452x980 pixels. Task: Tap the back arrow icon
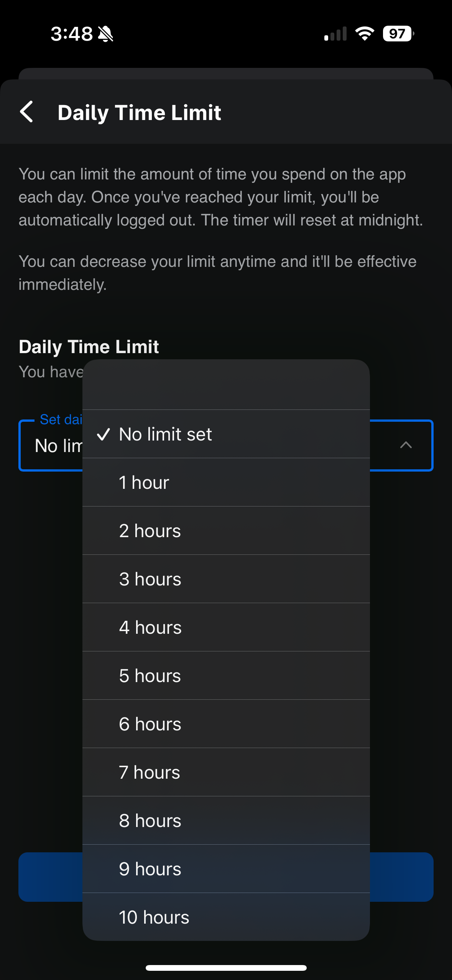coord(26,112)
